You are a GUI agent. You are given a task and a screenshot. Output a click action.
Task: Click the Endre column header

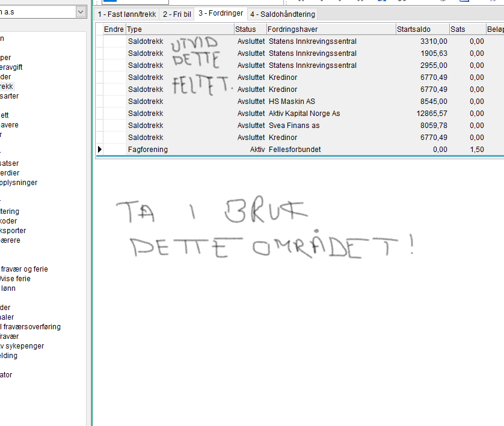114,29
